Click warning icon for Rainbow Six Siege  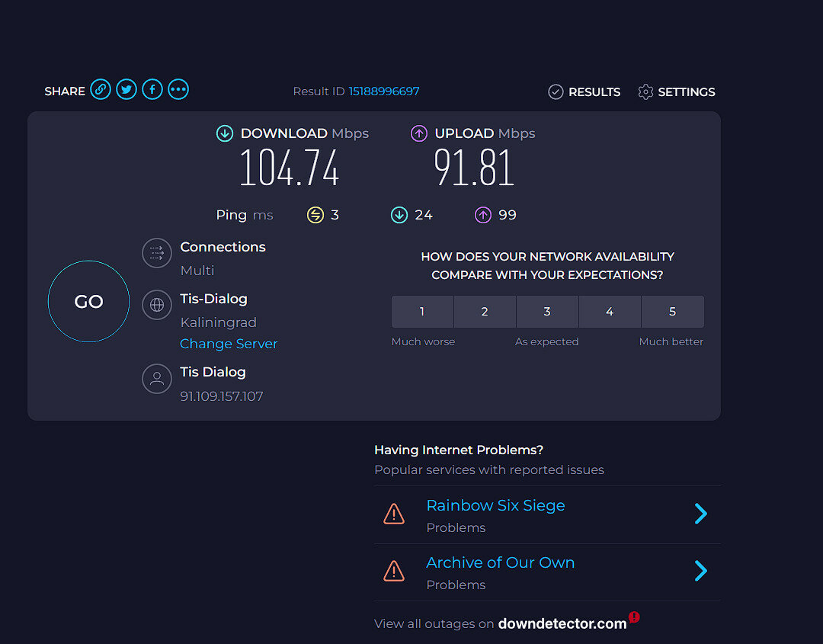click(x=394, y=514)
